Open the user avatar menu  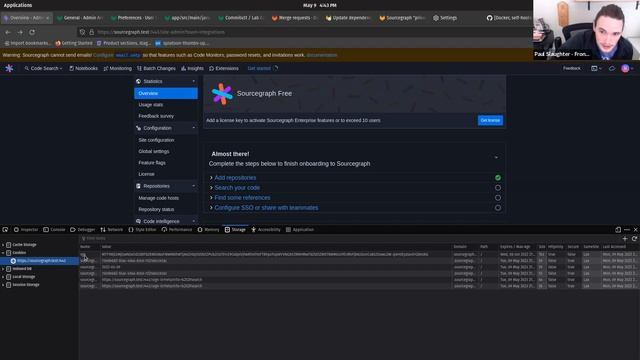(x=627, y=69)
